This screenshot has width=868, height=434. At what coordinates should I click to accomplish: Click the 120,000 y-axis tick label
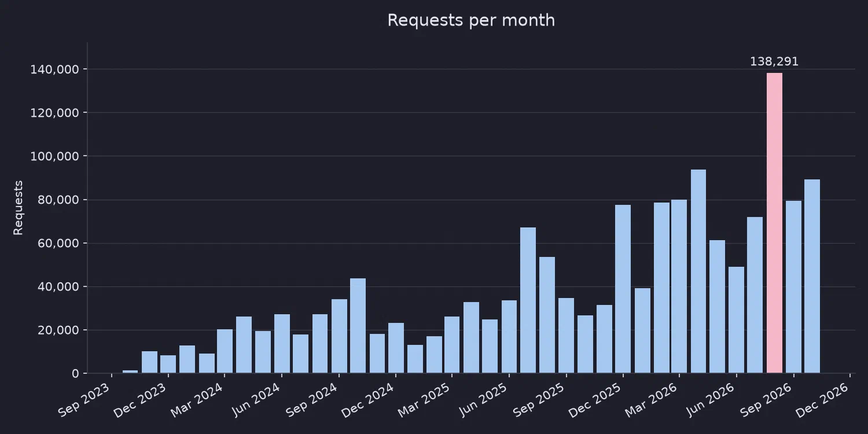[x=54, y=113]
